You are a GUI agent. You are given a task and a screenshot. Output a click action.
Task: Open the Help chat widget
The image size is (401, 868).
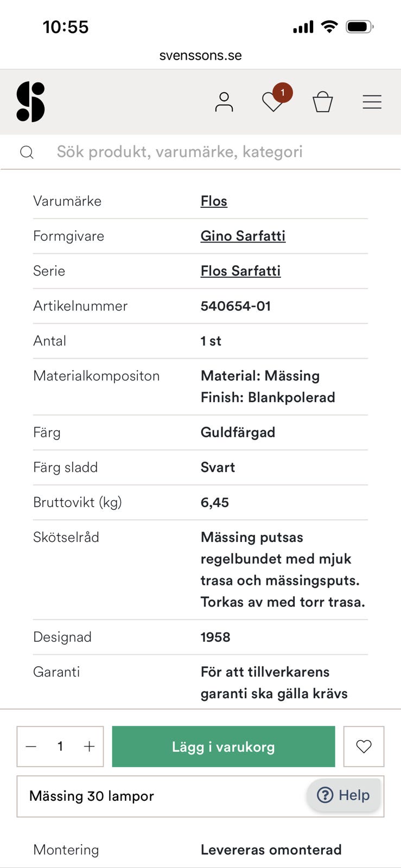[343, 795]
